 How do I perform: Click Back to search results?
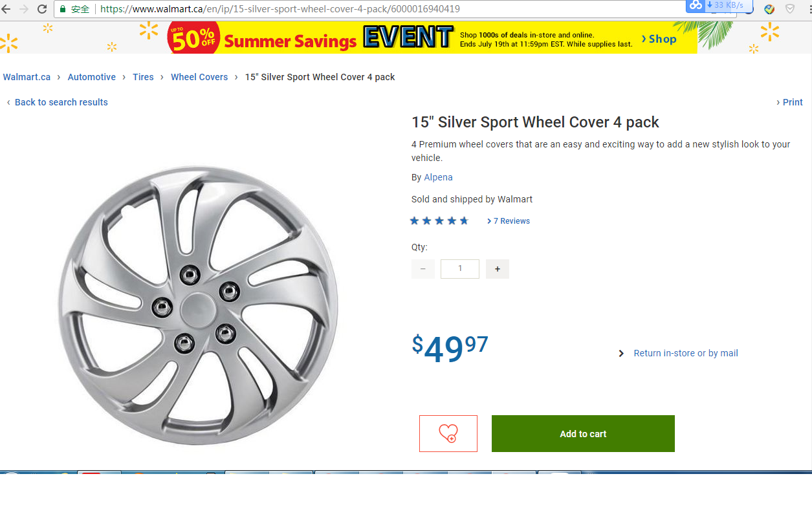(61, 102)
